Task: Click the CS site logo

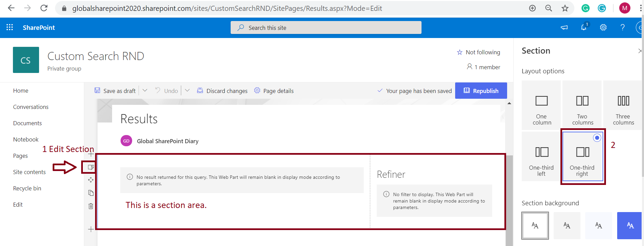Action: click(26, 60)
